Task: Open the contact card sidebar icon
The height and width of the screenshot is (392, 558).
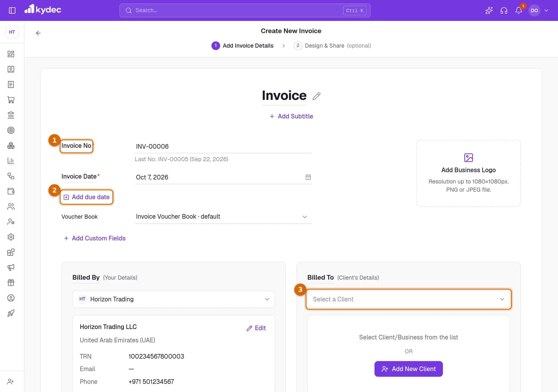Action: [11, 69]
